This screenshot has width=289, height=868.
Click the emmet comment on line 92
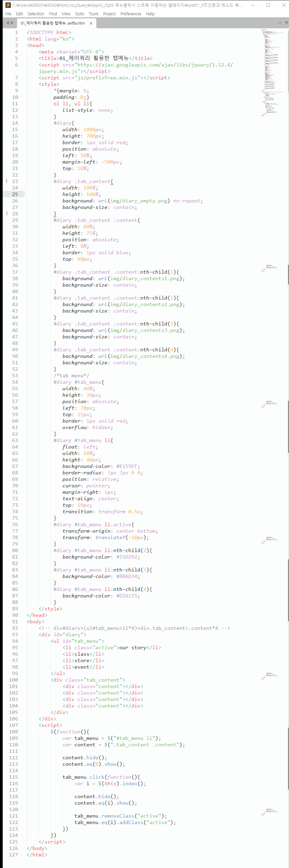(134, 628)
